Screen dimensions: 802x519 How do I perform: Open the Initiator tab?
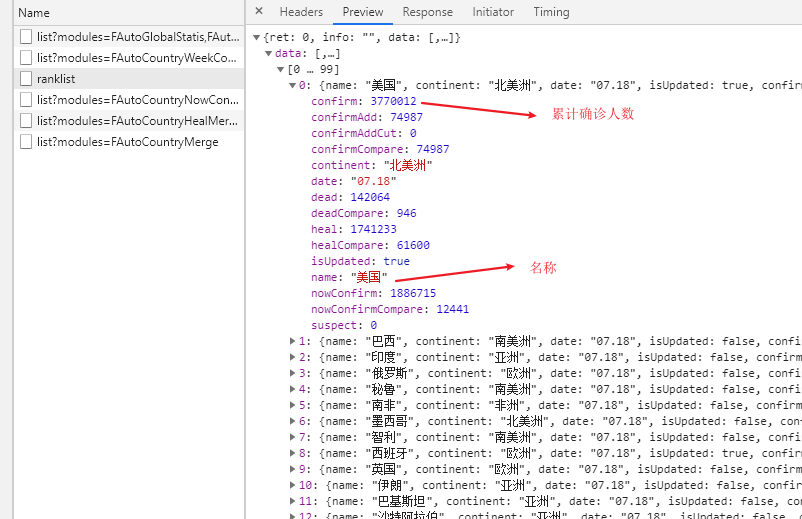point(493,12)
